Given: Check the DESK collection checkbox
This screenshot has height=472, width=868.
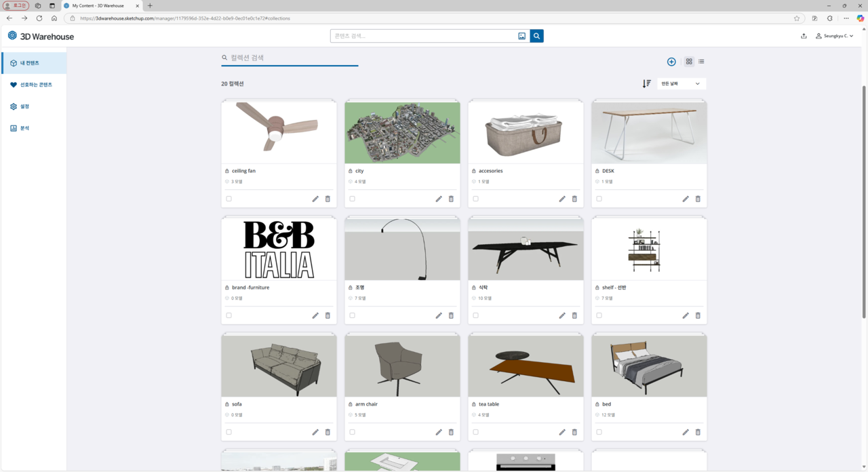Looking at the screenshot, I should coord(599,199).
